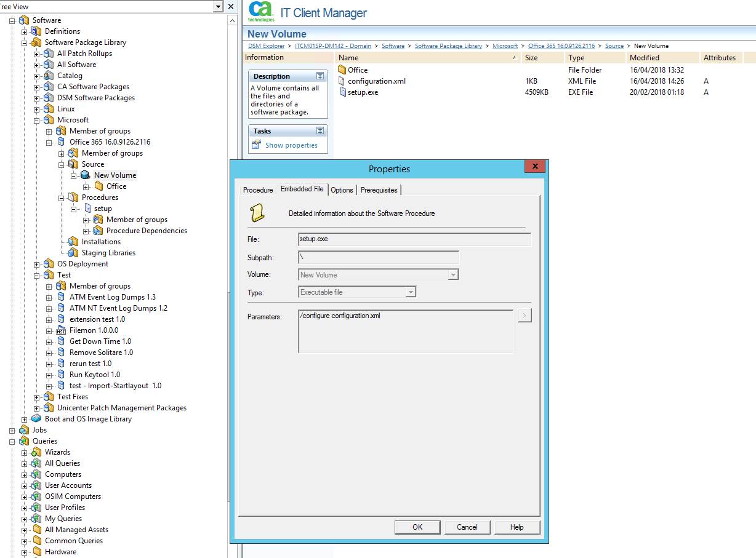This screenshot has width=756, height=558.
Task: Open the Prerequisites tab
Action: [x=379, y=190]
